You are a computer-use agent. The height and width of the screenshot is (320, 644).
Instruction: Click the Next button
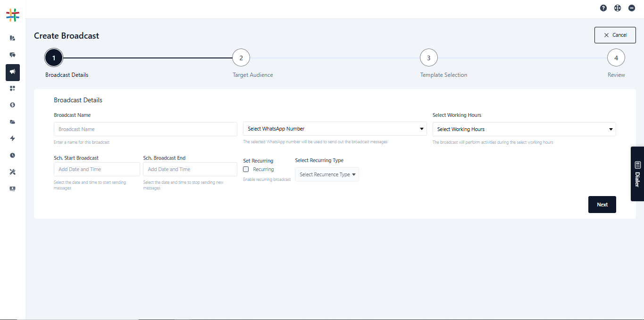[x=602, y=205]
